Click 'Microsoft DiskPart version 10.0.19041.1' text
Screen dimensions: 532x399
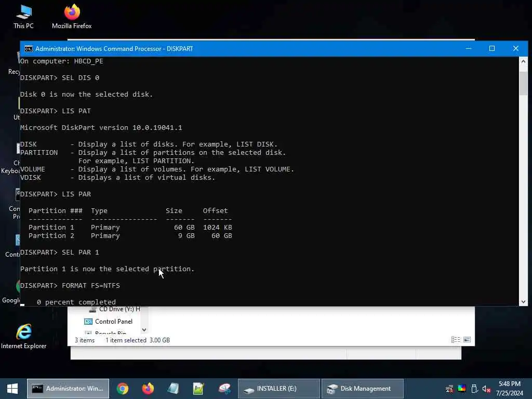(101, 128)
